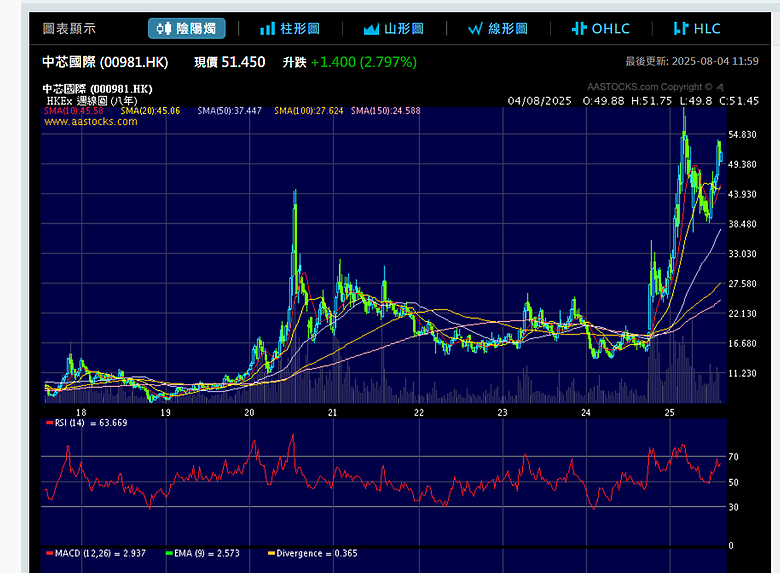
Task: Click the SMA(50):37.447 legend label
Action: (x=229, y=111)
